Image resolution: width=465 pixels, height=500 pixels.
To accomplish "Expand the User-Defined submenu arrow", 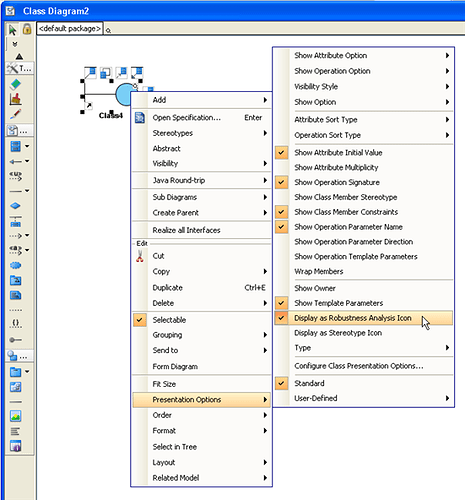I will pos(447,398).
